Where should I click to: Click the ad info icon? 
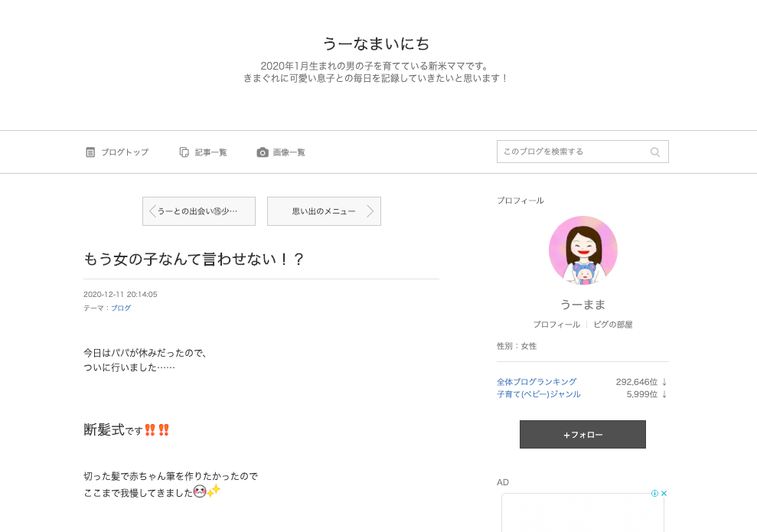pyautogui.click(x=654, y=494)
